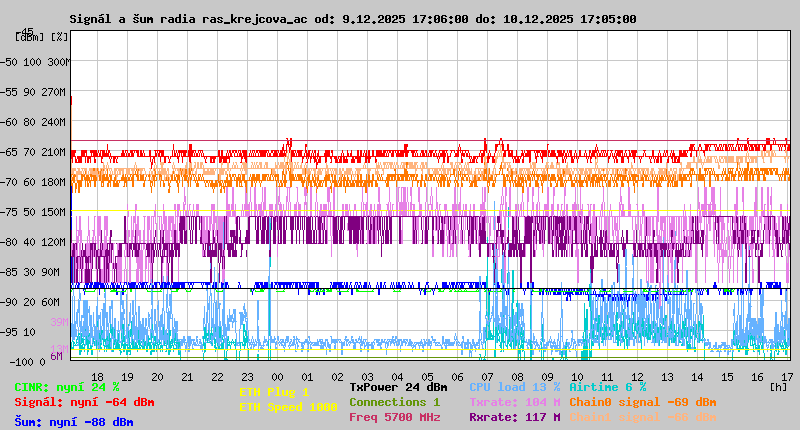Click the cyan Airtime legend label
This screenshot has width=800, height=430.
coord(607,386)
